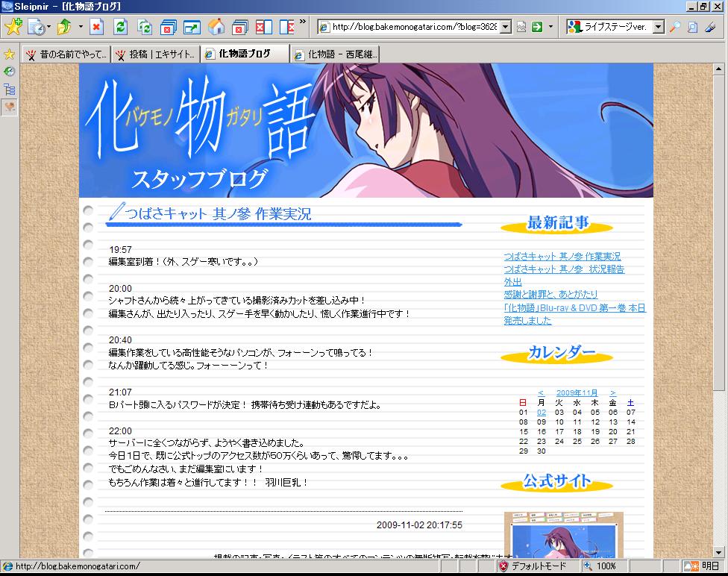Expand the history icon dropdown arrow
Viewport: 728px width, 576px height.
pos(48,27)
